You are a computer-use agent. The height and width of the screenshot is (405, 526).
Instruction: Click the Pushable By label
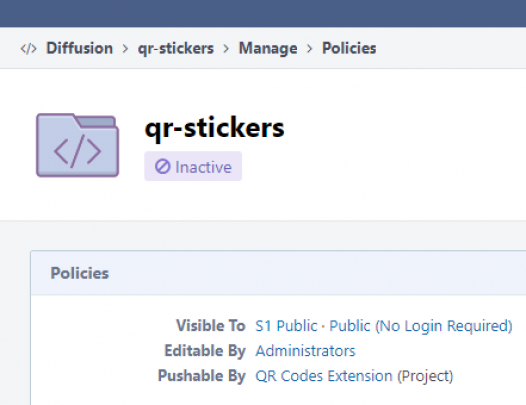[x=202, y=376]
